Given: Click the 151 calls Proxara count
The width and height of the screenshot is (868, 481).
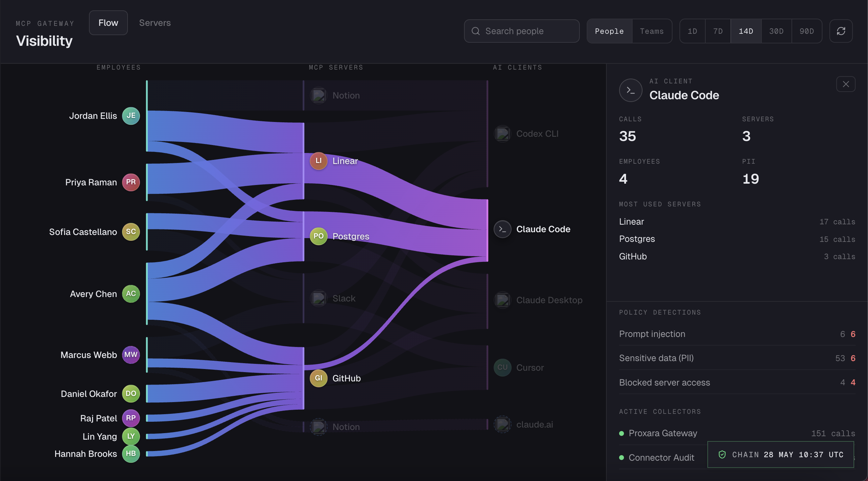Looking at the screenshot, I should (x=833, y=433).
